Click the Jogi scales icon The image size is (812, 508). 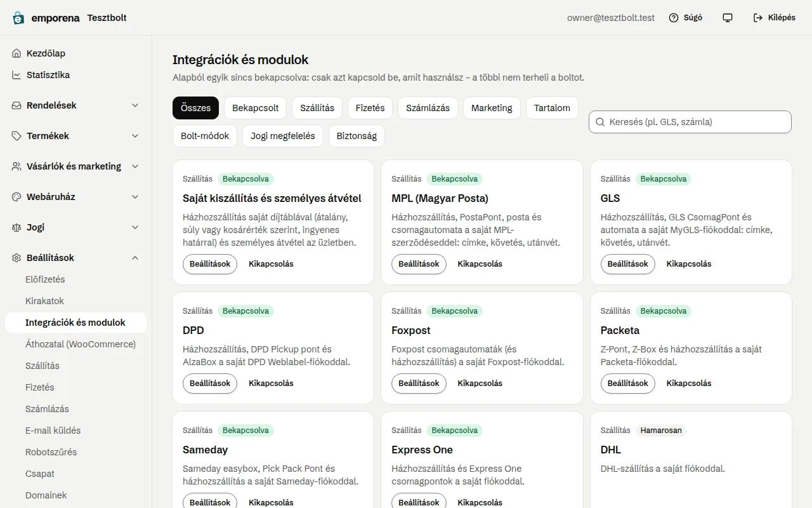[x=16, y=227]
